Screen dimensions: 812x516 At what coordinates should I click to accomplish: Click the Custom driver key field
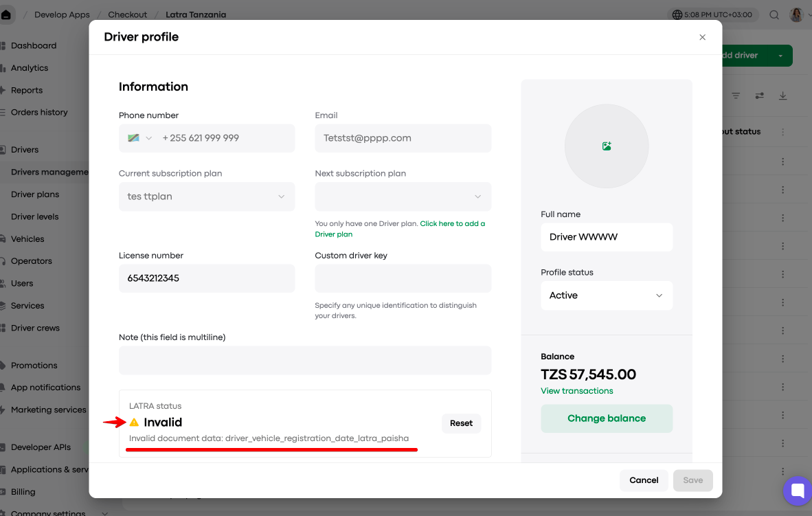(403, 278)
